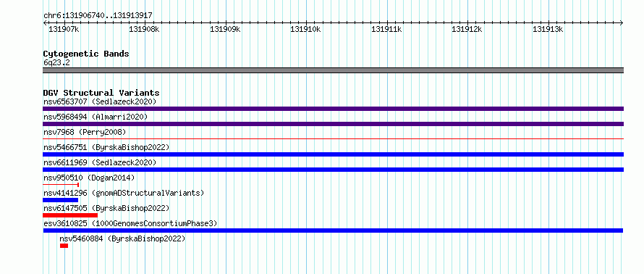Click the 131913k ruler tick label
This screenshot has width=644, height=274.
point(548,29)
